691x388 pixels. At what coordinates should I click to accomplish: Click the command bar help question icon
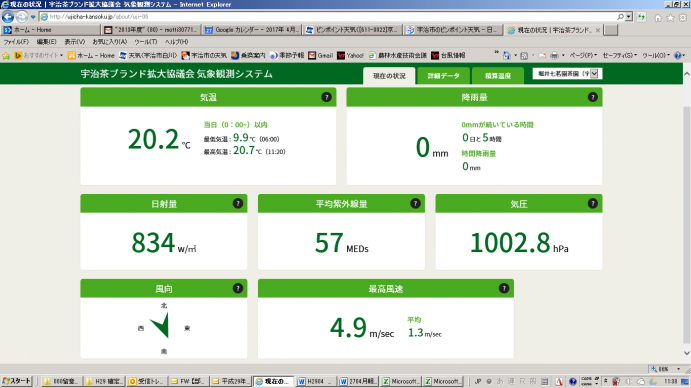tap(678, 56)
